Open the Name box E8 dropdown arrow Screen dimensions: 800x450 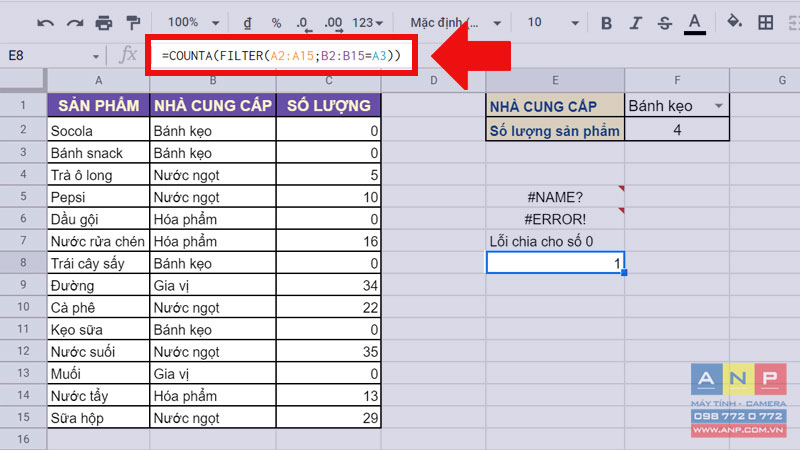(x=95, y=57)
